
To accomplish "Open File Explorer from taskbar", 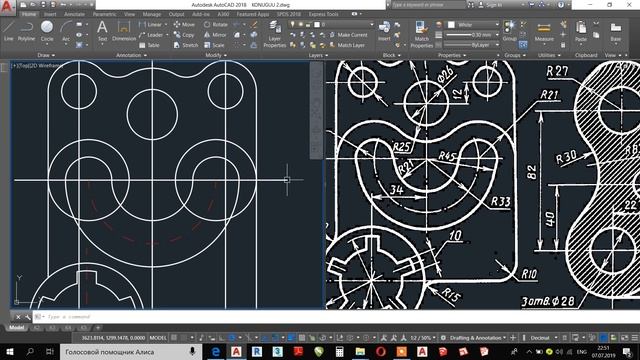I will click(360, 351).
